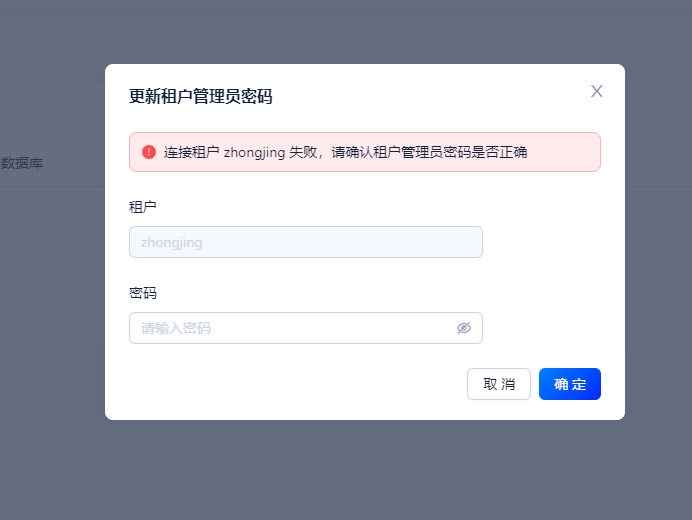Image resolution: width=692 pixels, height=520 pixels.
Task: Cancel with the 取消 button
Action: [499, 384]
